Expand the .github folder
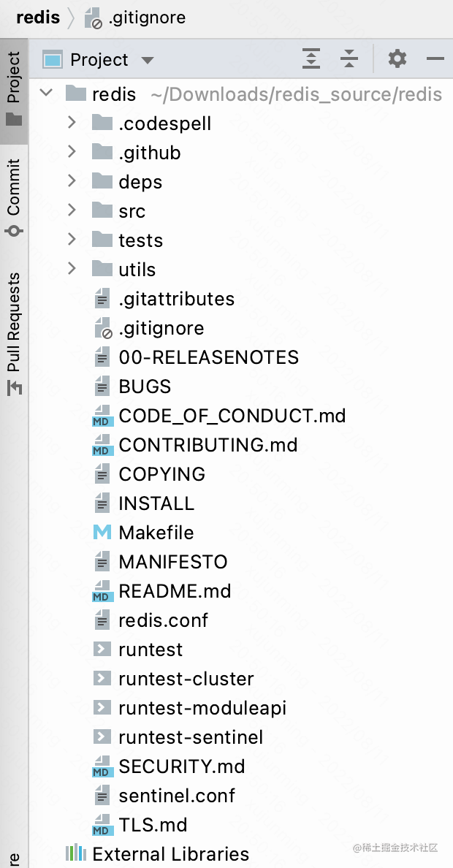Viewport: 453px width, 868px height. (x=72, y=151)
